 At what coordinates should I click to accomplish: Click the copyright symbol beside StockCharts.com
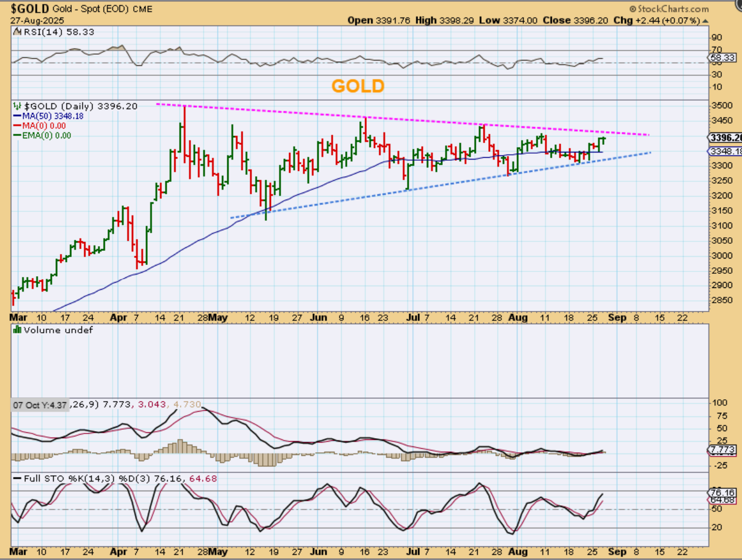(633, 9)
